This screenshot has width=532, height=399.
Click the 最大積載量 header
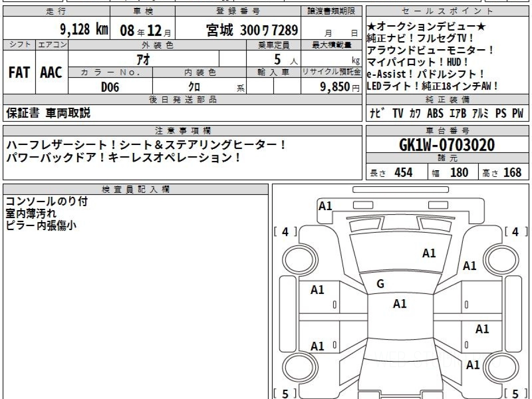(x=332, y=45)
